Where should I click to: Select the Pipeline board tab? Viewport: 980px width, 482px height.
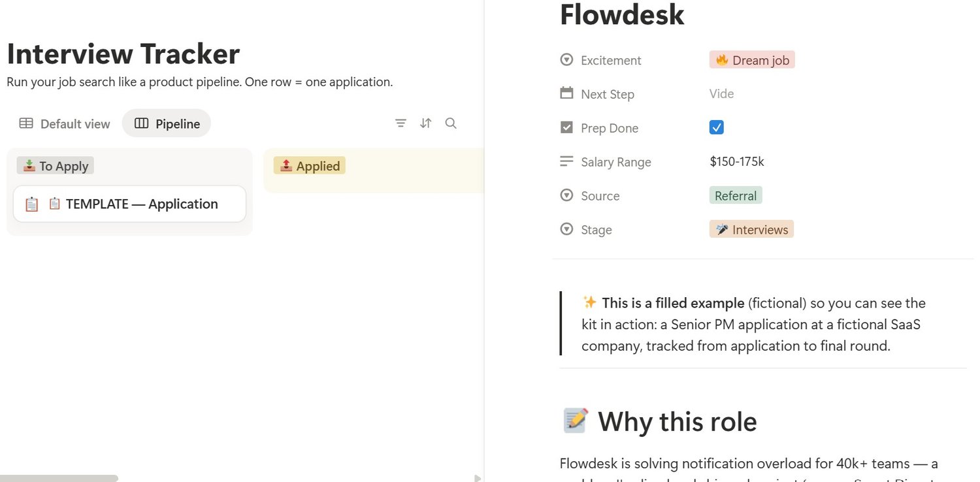pos(167,123)
